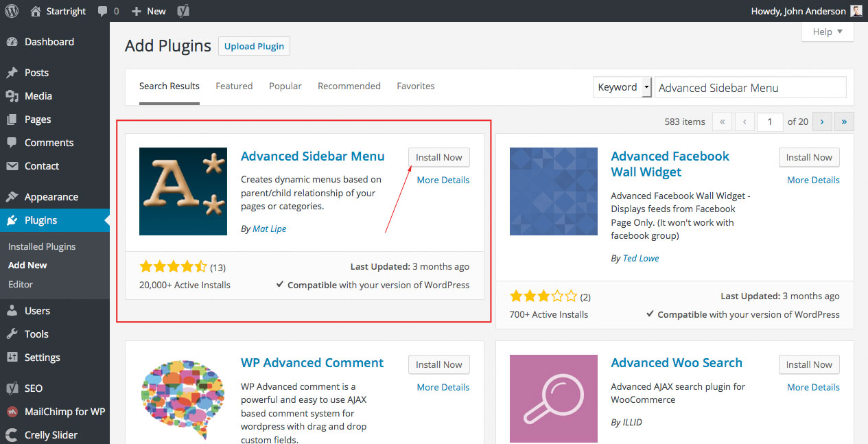Click the Comments bubble icon in sidebar

click(12, 143)
